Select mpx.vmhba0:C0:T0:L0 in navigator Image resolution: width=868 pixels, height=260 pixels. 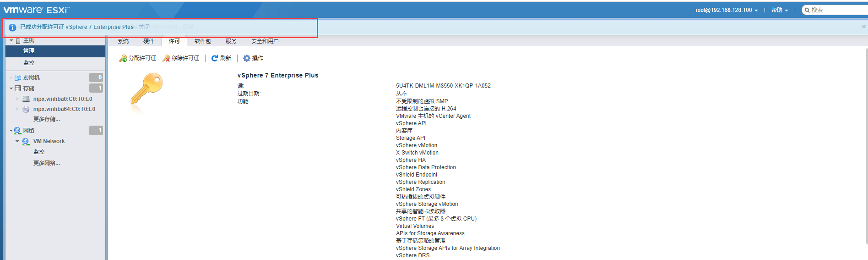tap(63, 99)
